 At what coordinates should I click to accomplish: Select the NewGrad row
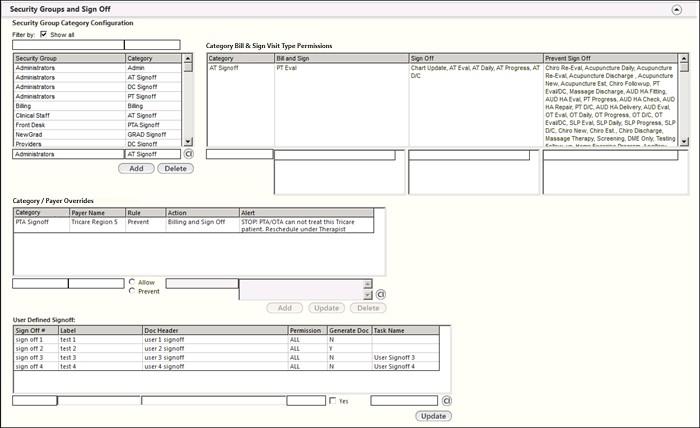click(x=98, y=134)
